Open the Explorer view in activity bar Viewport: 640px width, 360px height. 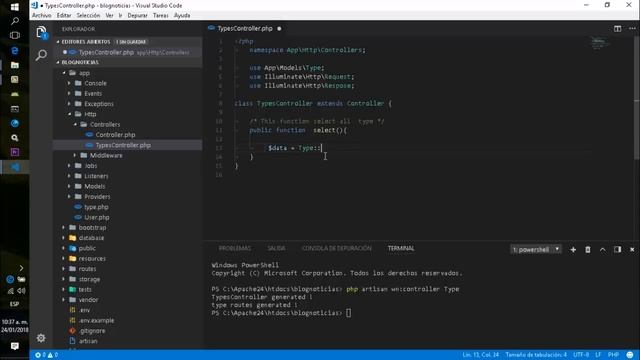[x=41, y=33]
